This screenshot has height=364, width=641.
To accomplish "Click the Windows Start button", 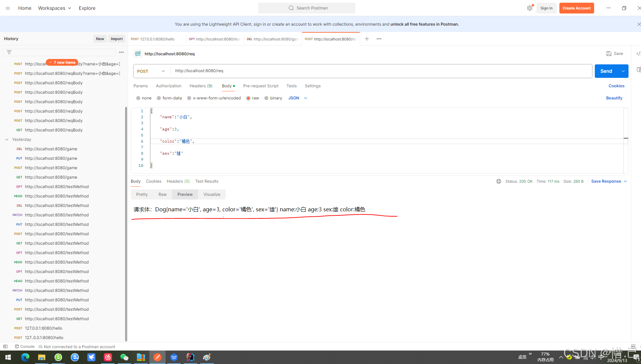I will point(8,357).
